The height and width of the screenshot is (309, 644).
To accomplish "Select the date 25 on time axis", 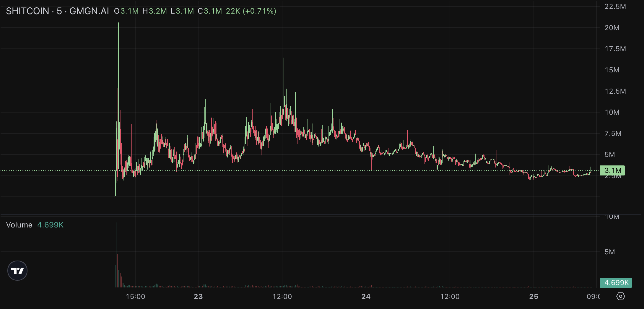I will point(534,297).
